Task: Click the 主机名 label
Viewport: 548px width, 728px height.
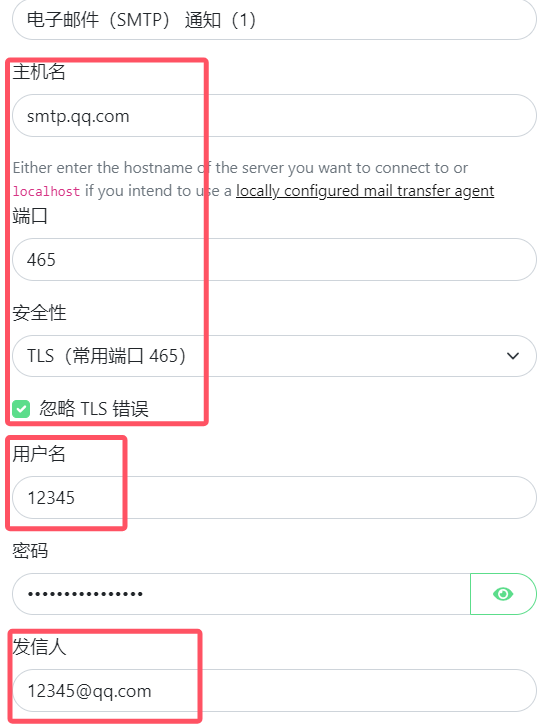Action: [39, 72]
